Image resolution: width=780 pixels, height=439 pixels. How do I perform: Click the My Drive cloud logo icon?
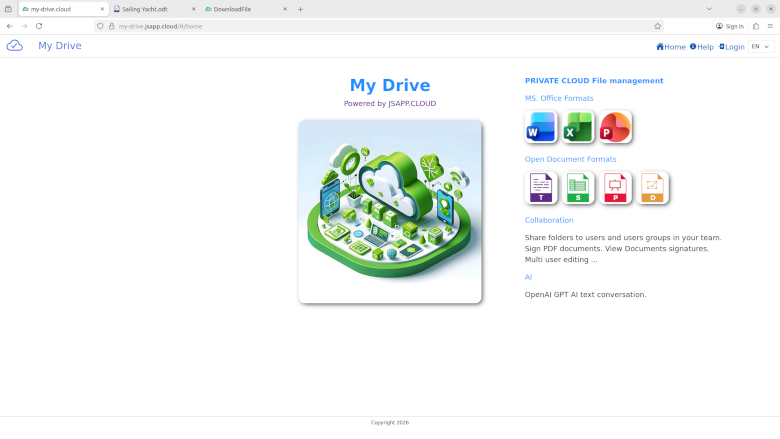tap(15, 46)
